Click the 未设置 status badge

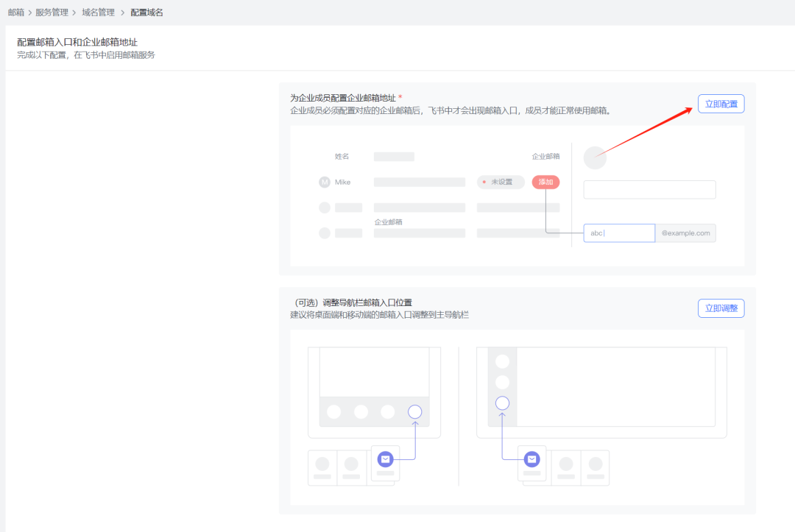(x=501, y=182)
